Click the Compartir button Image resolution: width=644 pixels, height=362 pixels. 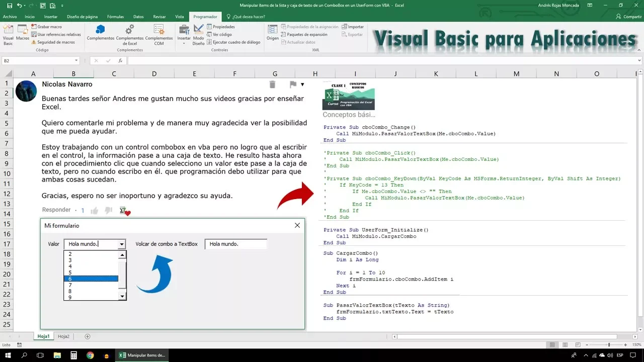[629, 17]
